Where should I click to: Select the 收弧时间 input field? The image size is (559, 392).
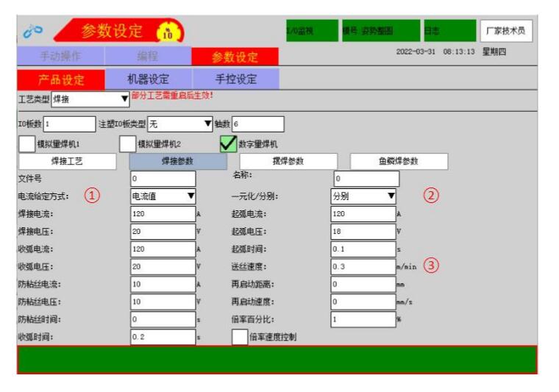[x=163, y=337]
